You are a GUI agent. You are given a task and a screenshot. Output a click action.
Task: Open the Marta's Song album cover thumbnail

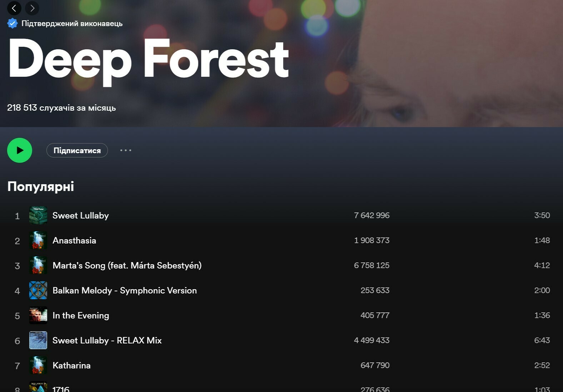click(x=38, y=265)
